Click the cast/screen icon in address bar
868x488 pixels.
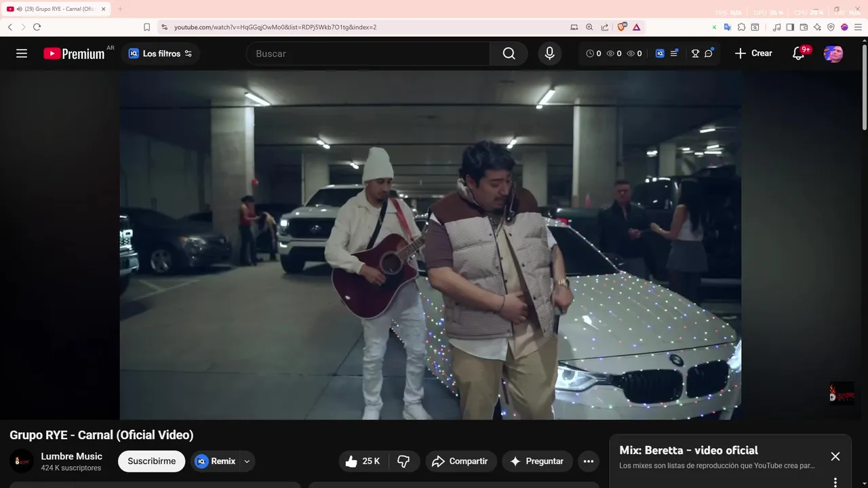(x=574, y=27)
